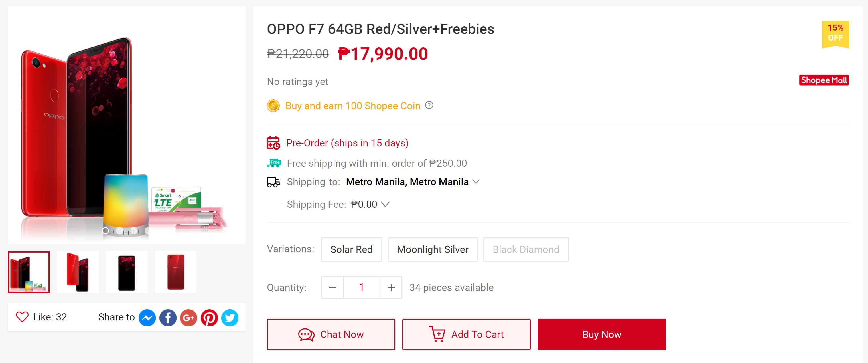The height and width of the screenshot is (363, 868).
Task: Share product on Pinterest
Action: [x=209, y=318]
